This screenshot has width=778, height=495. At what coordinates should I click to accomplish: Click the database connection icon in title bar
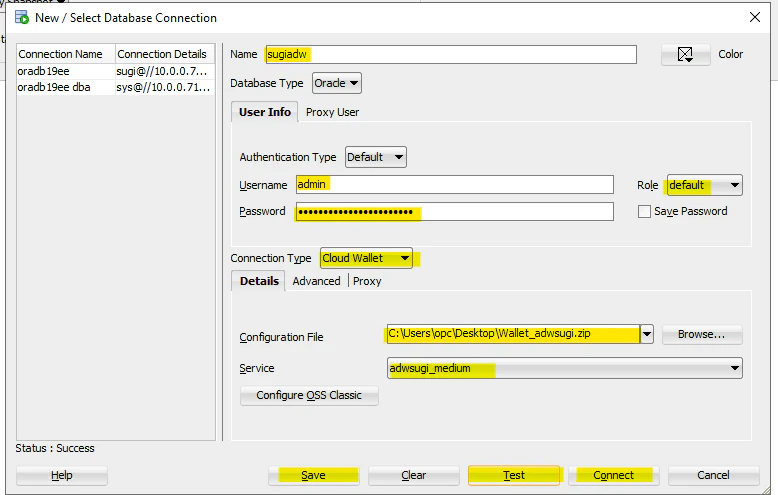(21, 17)
